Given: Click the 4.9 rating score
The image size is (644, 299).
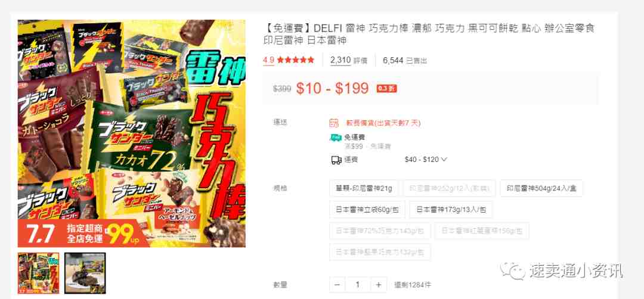Looking at the screenshot, I should (x=268, y=60).
